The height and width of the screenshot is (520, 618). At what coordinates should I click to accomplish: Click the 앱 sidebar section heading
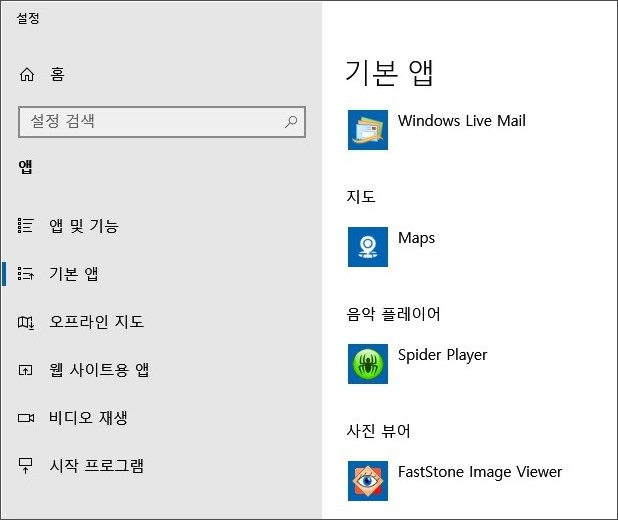pos(25,167)
